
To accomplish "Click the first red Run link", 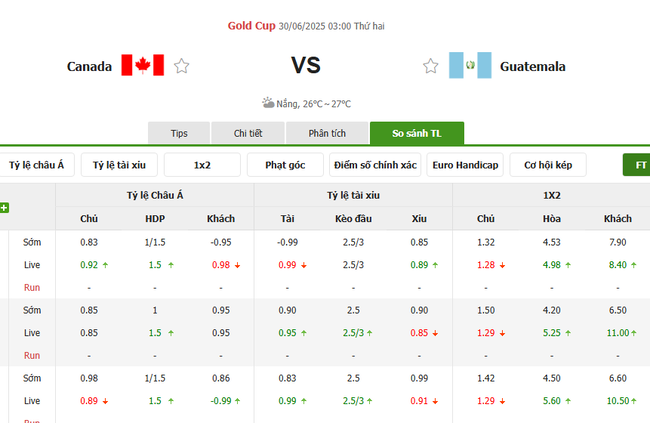I will 32,287.
